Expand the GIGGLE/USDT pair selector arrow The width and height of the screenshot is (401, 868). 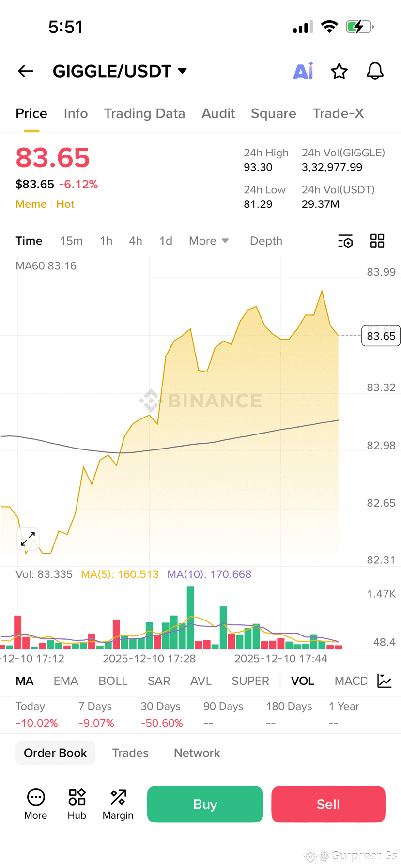coord(183,71)
